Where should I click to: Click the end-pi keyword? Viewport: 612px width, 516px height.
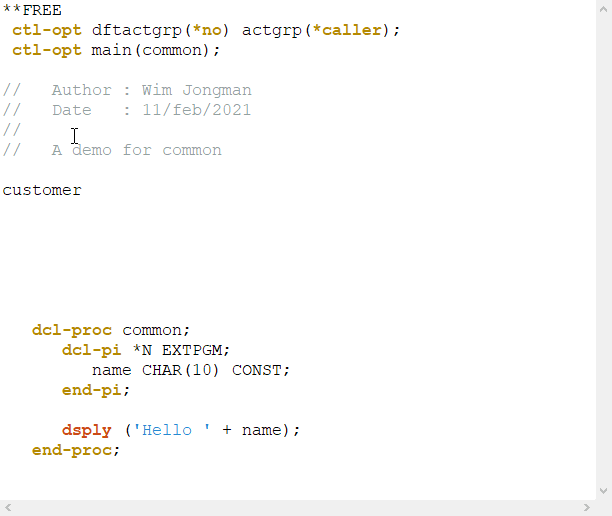click(91, 390)
